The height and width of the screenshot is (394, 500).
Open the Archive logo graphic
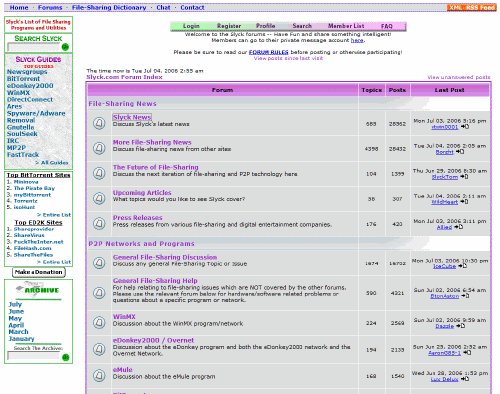[x=38, y=289]
